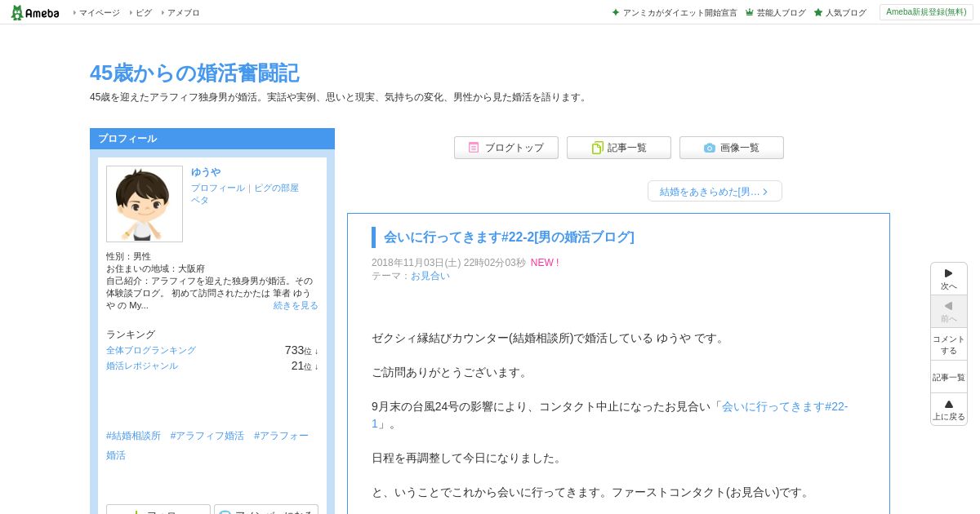Click the pink ブログトップ icon
This screenshot has width=980, height=514.
(474, 148)
